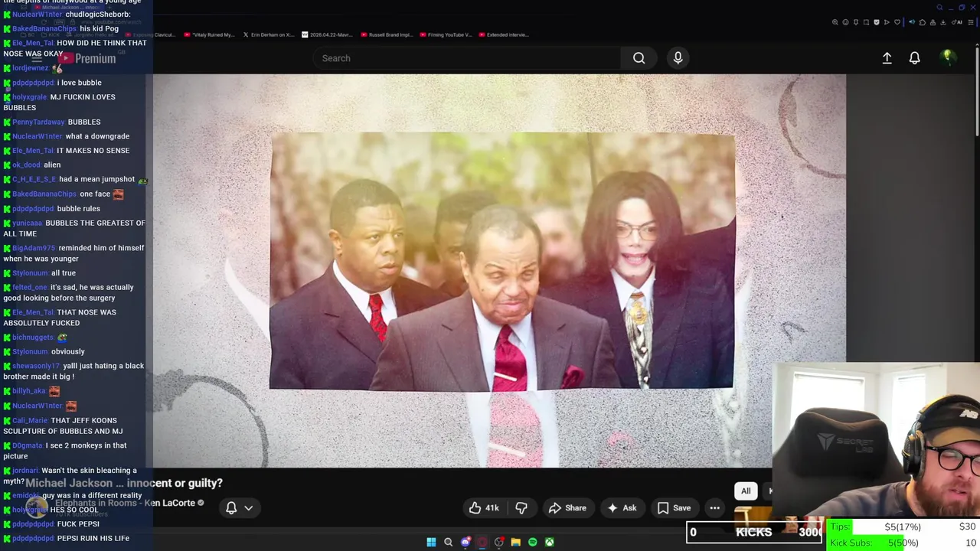The image size is (980, 551).
Task: Click the Opera GX taskbar icon
Action: tap(482, 543)
